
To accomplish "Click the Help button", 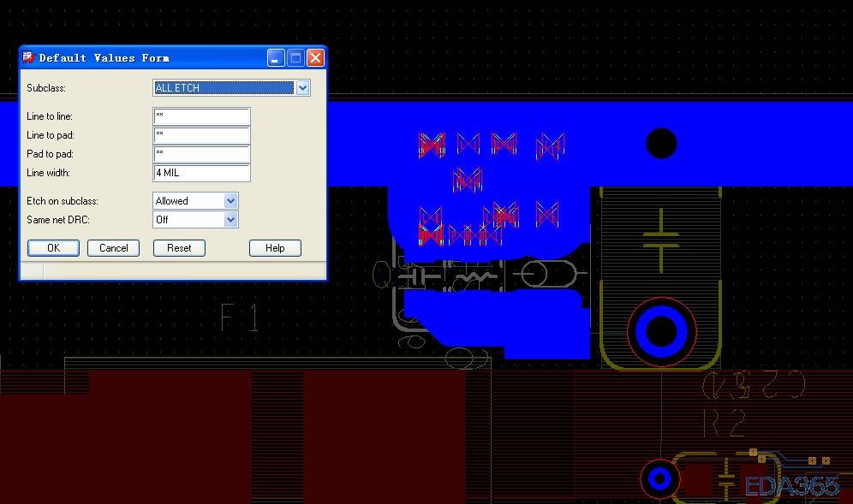I will pyautogui.click(x=275, y=248).
